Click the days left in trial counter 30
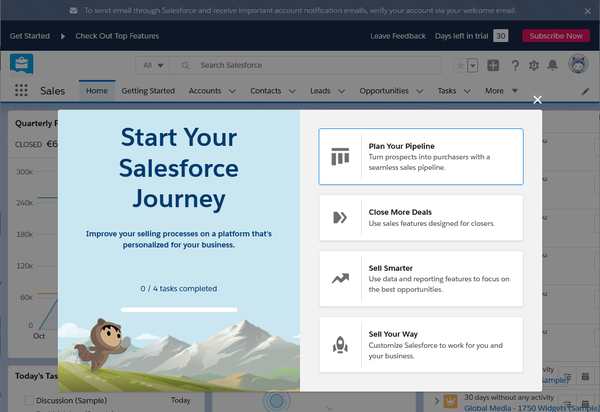 [x=501, y=36]
